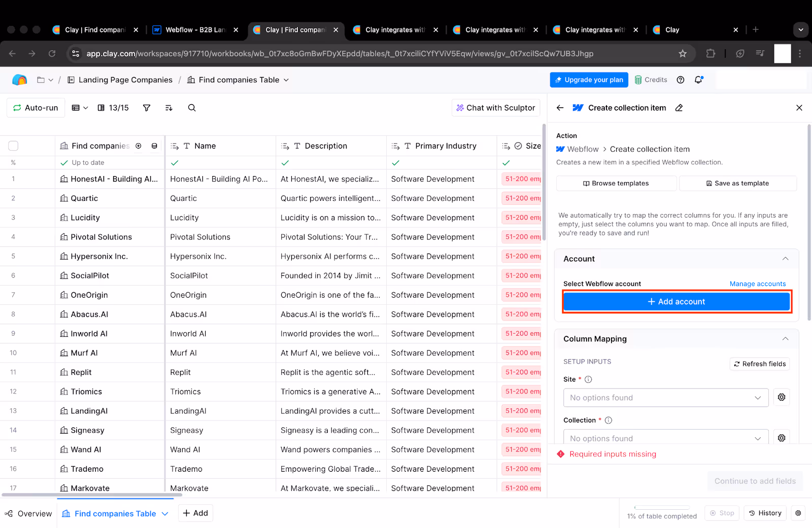Screen dimensions: 812x528
Task: Switch to the Webflow - B2B Lan browser tab
Action: [x=195, y=29]
